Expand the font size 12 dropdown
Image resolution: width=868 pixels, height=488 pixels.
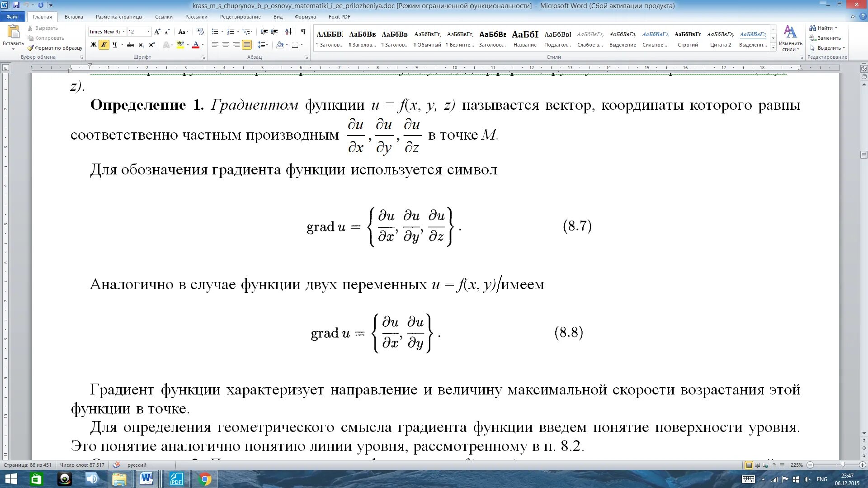[x=148, y=32]
